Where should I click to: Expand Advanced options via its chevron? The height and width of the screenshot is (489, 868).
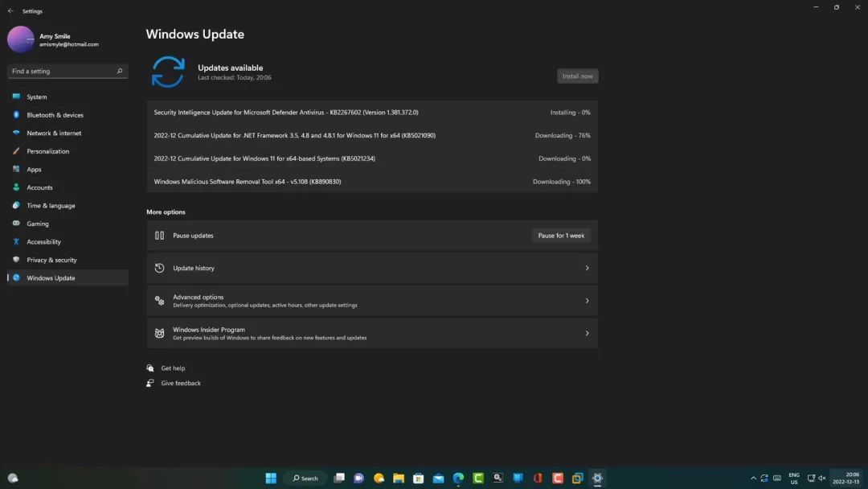click(588, 300)
